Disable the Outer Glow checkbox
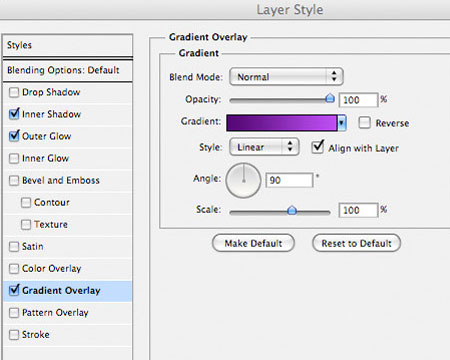 pyautogui.click(x=14, y=136)
